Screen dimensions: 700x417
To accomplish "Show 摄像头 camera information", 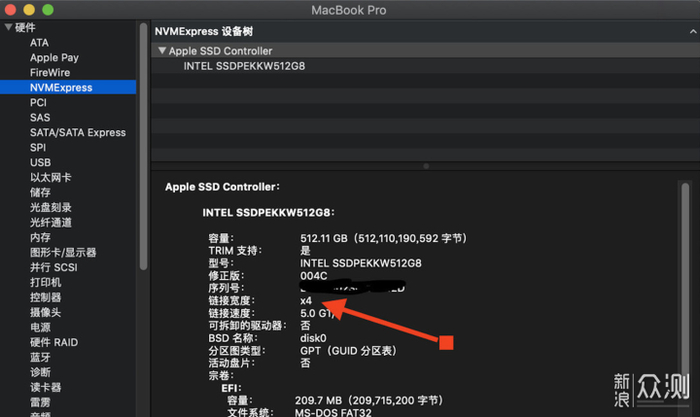I will click(x=46, y=312).
